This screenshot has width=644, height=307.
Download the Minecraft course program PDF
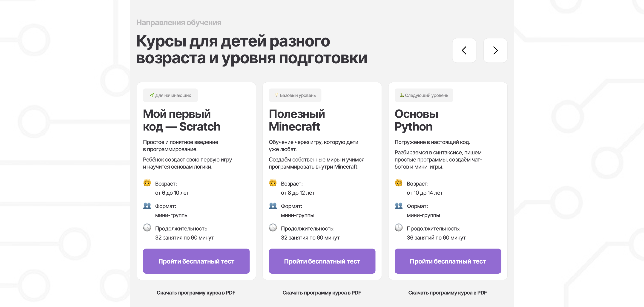pos(322,292)
